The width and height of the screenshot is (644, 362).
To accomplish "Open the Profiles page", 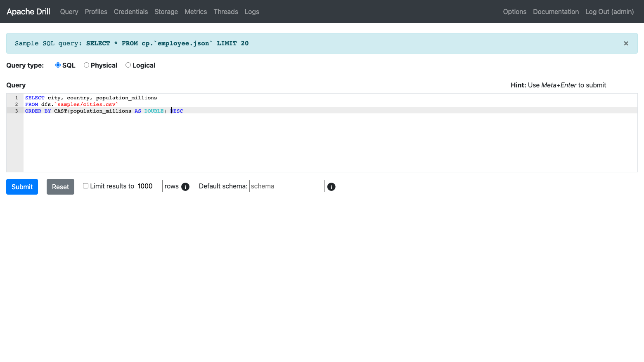I will (x=96, y=12).
